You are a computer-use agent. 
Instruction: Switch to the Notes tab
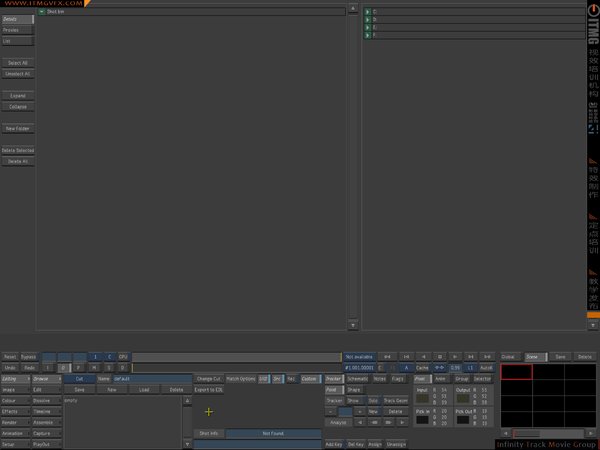[x=380, y=379]
